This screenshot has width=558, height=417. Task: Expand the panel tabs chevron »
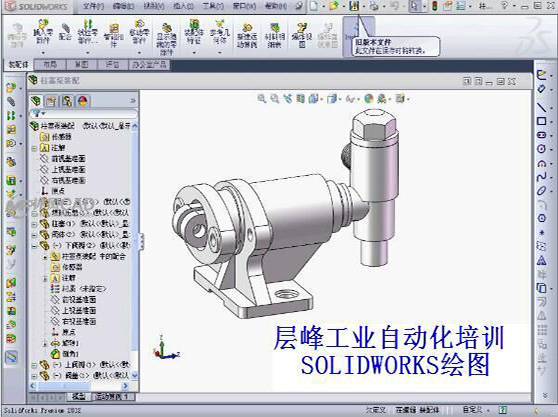pos(133,101)
